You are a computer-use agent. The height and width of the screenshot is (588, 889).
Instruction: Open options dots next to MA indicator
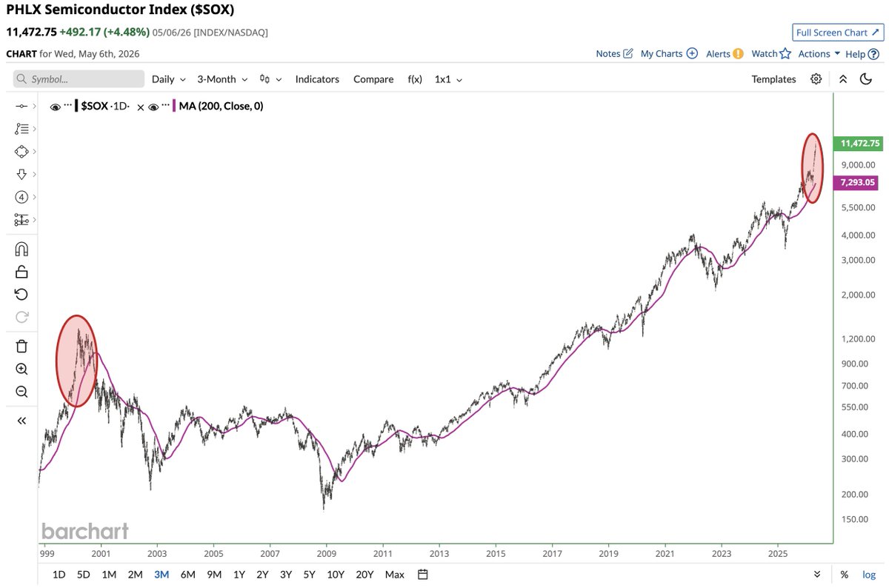pos(166,106)
